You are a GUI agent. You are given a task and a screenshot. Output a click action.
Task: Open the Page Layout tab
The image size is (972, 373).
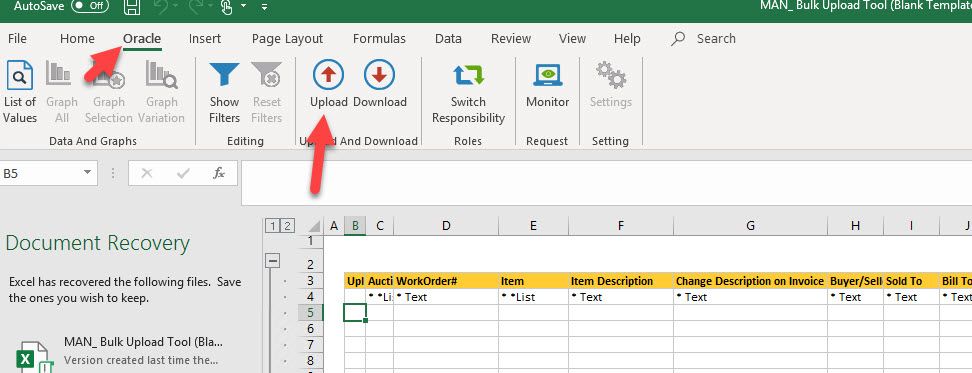click(287, 38)
